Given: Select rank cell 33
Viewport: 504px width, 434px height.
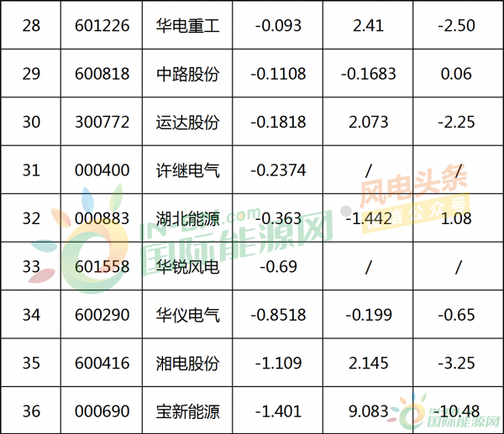Looking at the screenshot, I should pos(31,267).
